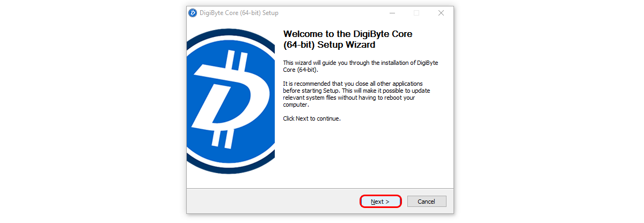The width and height of the screenshot is (644, 223).
Task: Cancel the DigiByte Core installation
Action: [427, 202]
